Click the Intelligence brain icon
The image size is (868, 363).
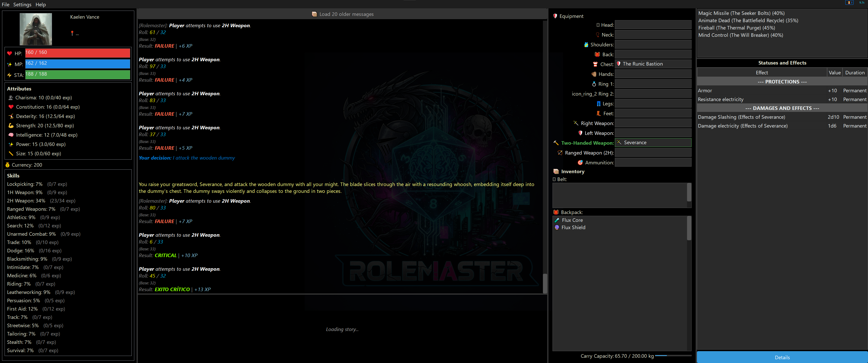11,135
